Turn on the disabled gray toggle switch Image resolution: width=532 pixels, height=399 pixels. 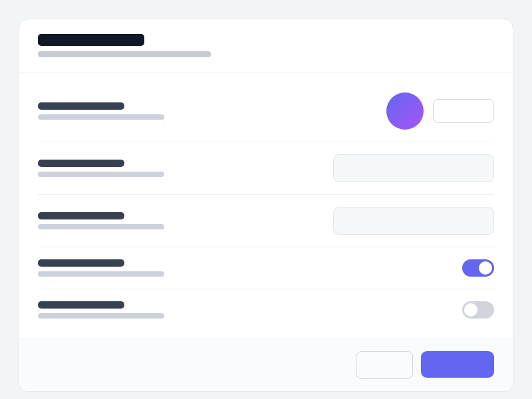(478, 310)
